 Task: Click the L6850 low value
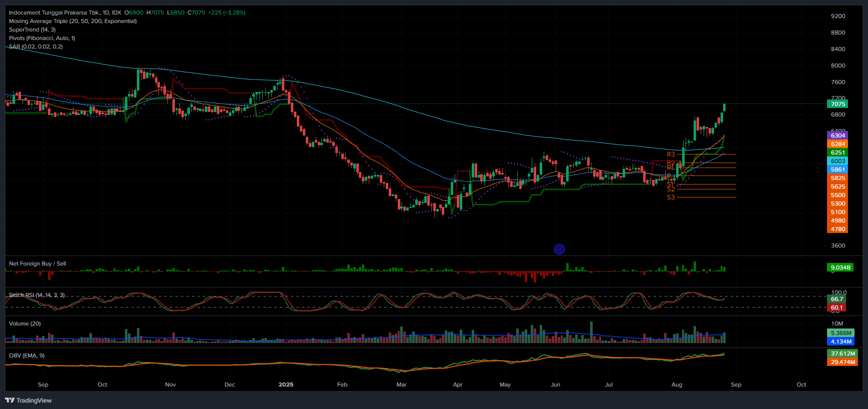pos(176,12)
